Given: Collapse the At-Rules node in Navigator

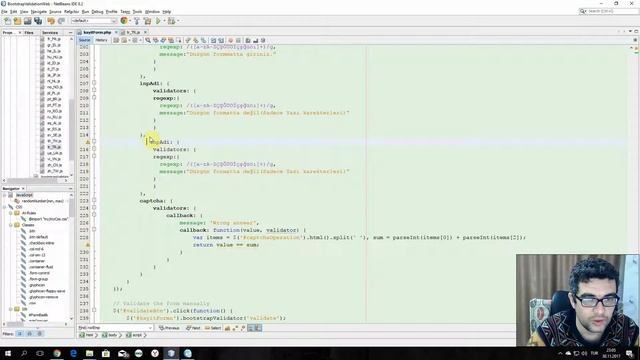Looking at the screenshot, I should pos(11,213).
